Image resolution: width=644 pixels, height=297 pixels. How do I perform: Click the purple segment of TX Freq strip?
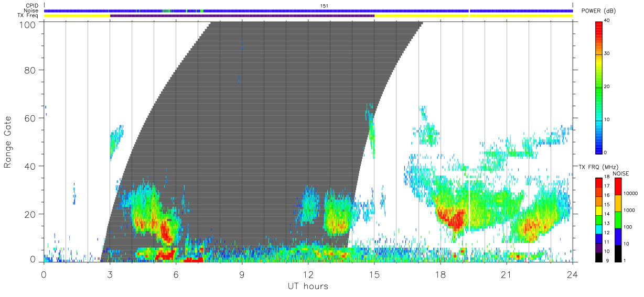tap(242, 16)
